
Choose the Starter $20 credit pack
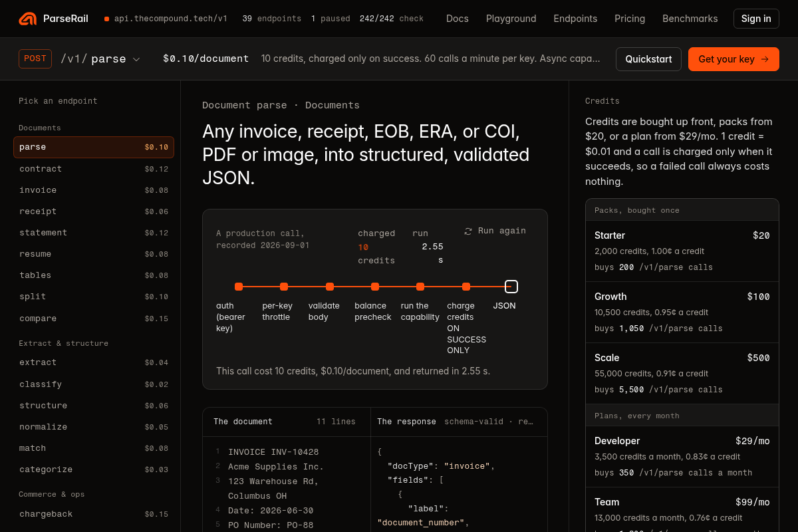(682, 251)
